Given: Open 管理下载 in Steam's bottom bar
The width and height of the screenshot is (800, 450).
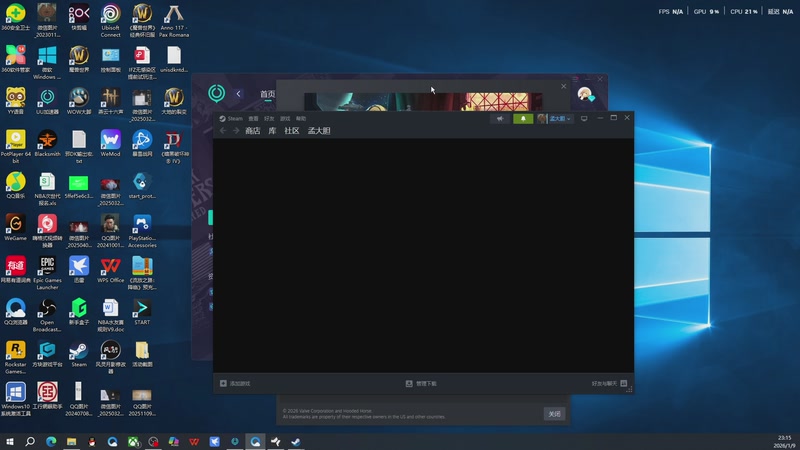Looking at the screenshot, I should (421, 383).
